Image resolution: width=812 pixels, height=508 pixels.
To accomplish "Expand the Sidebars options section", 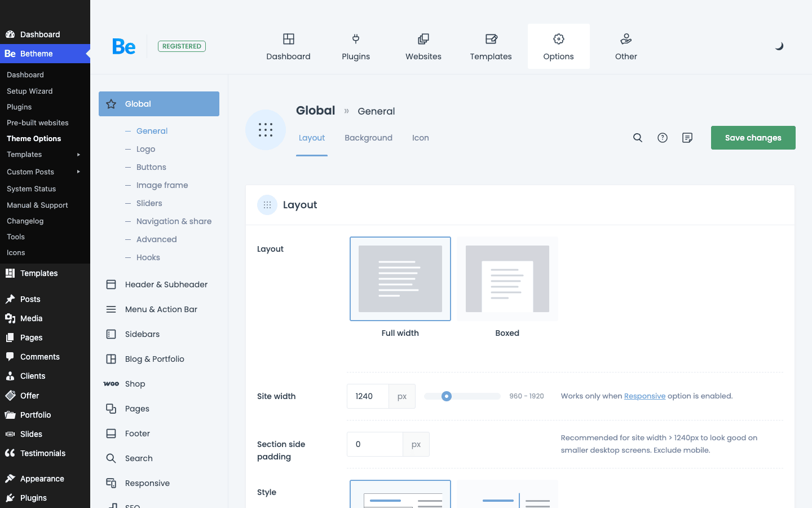I will (x=159, y=334).
